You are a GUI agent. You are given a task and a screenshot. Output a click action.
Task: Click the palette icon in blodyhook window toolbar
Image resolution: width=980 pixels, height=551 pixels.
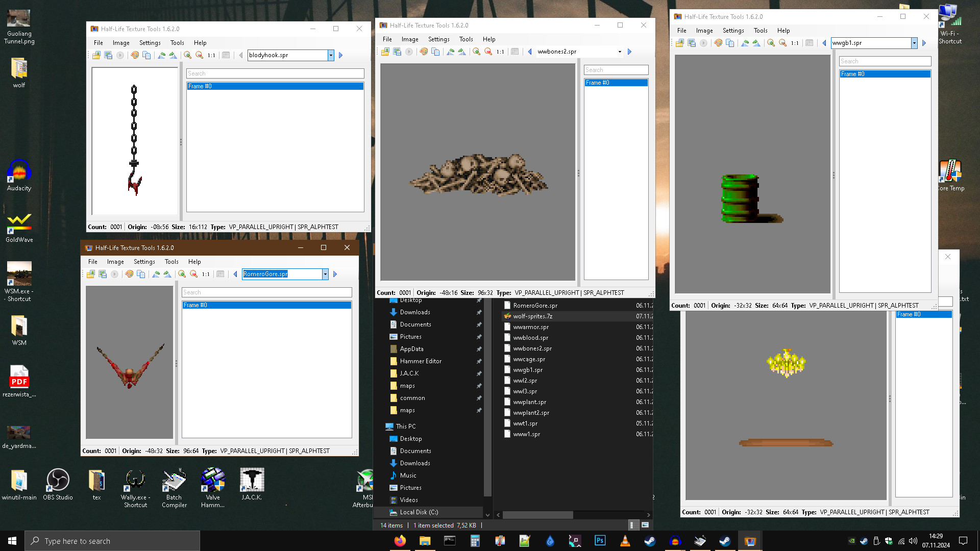pyautogui.click(x=135, y=55)
